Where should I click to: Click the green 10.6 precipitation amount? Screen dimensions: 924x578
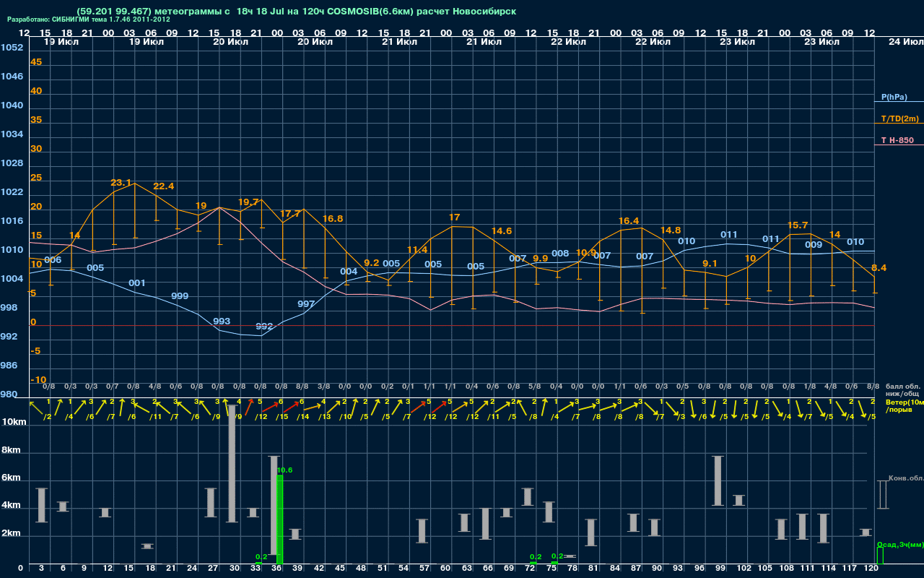click(284, 470)
